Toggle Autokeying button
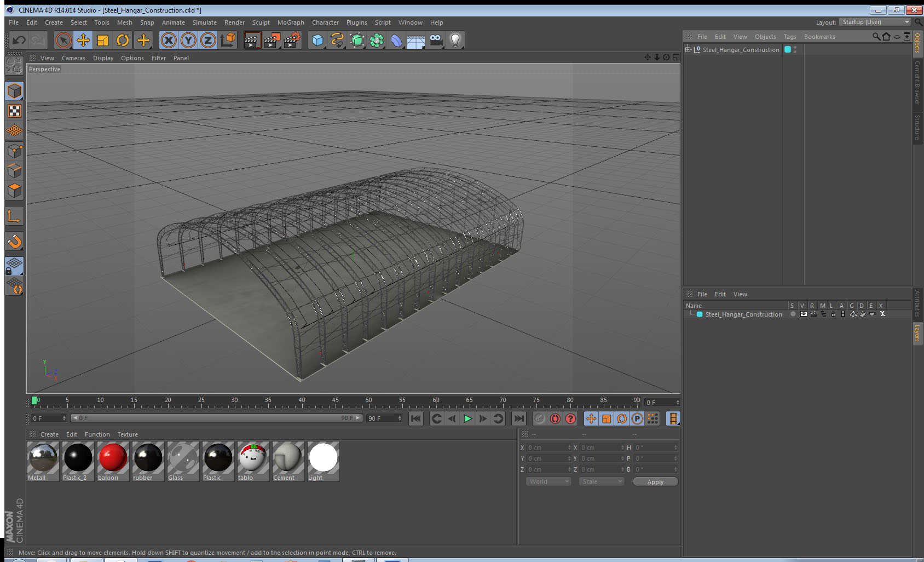This screenshot has width=924, height=562. coord(555,418)
